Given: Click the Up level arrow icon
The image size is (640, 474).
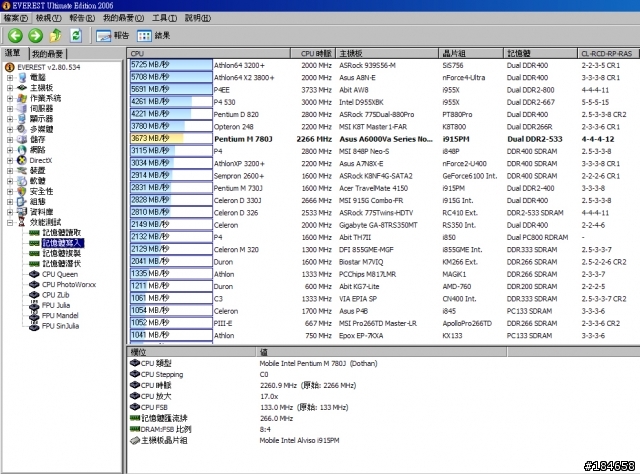Looking at the screenshot, I should 56,36.
